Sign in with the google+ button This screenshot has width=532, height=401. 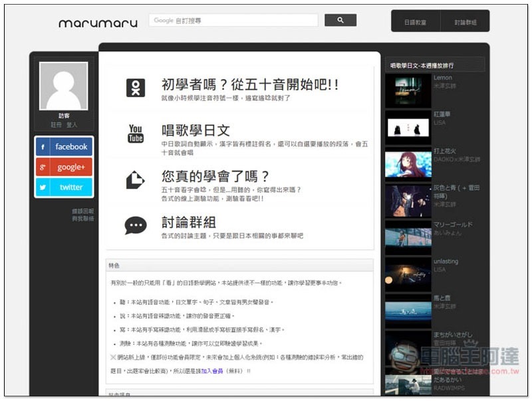[64, 167]
